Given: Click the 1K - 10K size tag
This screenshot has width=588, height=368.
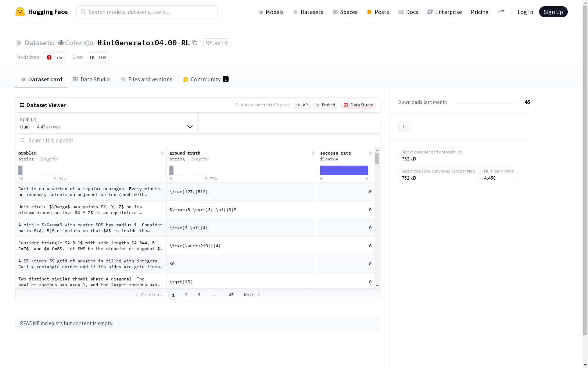Looking at the screenshot, I should tap(98, 57).
